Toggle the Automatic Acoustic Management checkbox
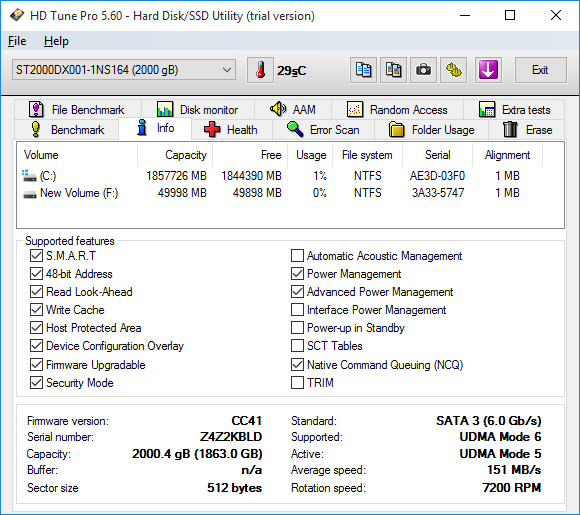 point(297,255)
